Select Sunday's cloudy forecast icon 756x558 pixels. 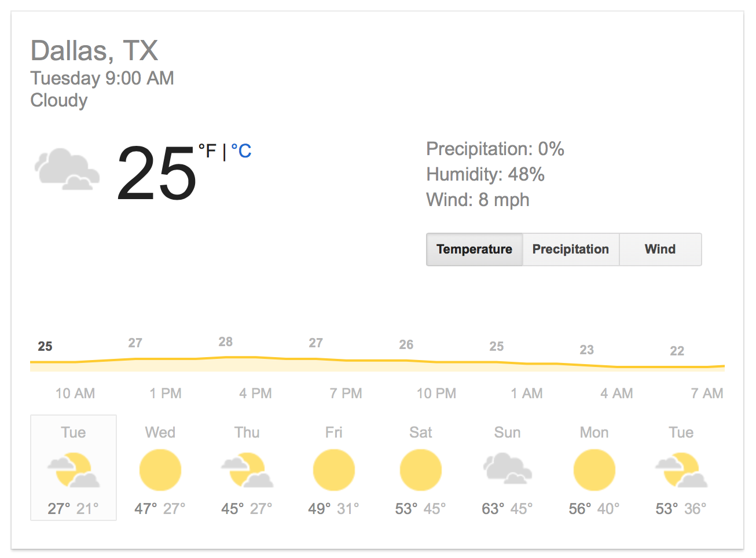pos(508,469)
